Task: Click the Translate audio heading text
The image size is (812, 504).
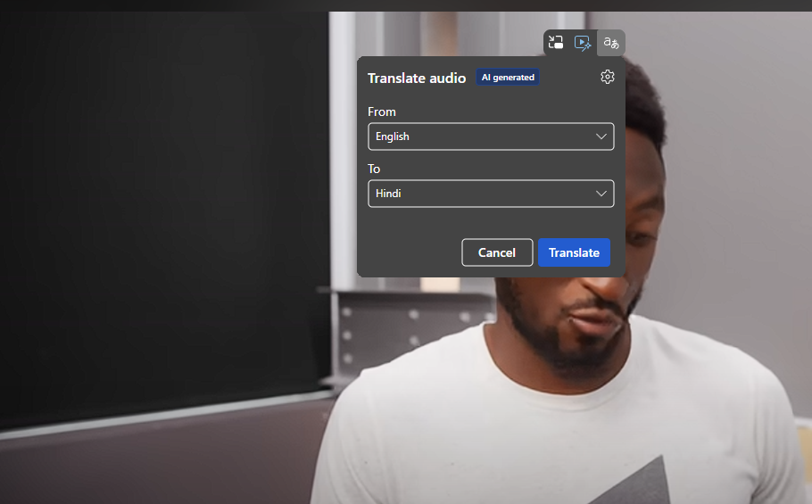Action: 417,78
